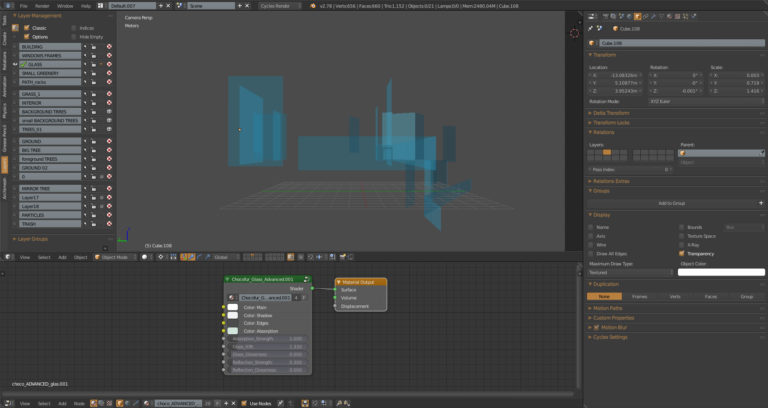Toggle the Use Nodes checkbox
This screenshot has width=768, height=408.
[244, 403]
